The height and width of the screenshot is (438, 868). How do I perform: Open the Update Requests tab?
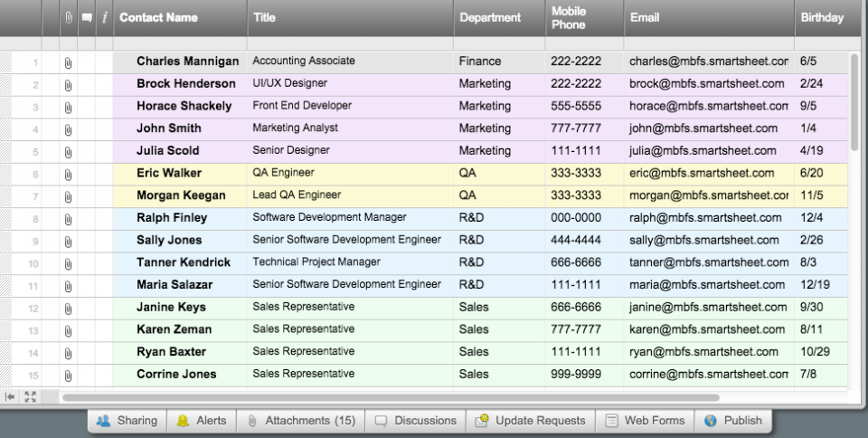pos(531,421)
